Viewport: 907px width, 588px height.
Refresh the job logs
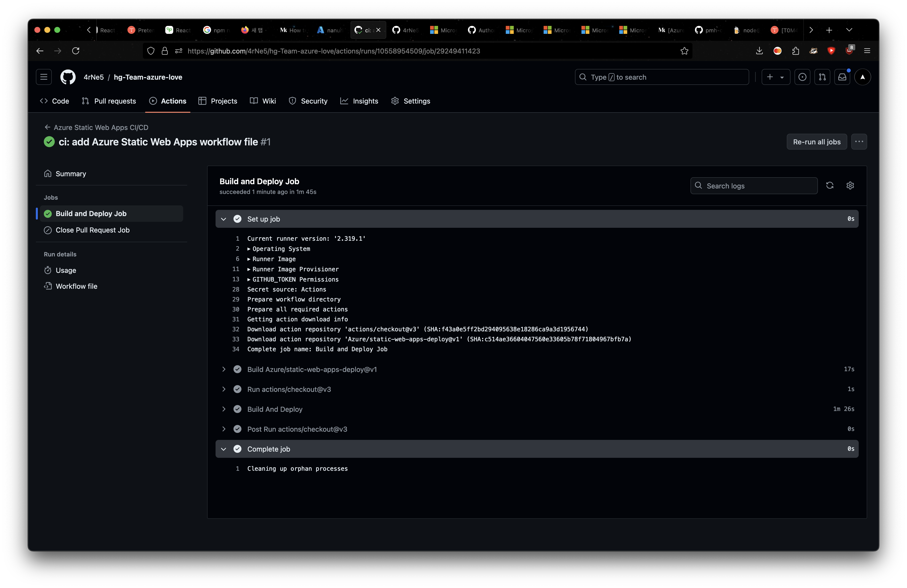830,185
